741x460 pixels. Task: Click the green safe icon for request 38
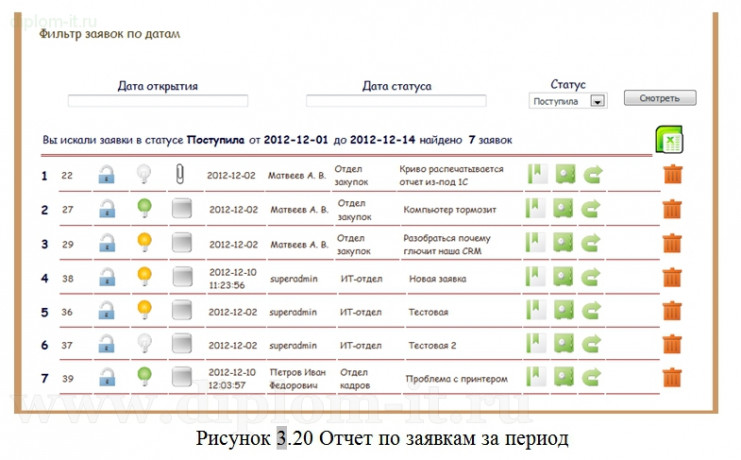pyautogui.click(x=563, y=278)
